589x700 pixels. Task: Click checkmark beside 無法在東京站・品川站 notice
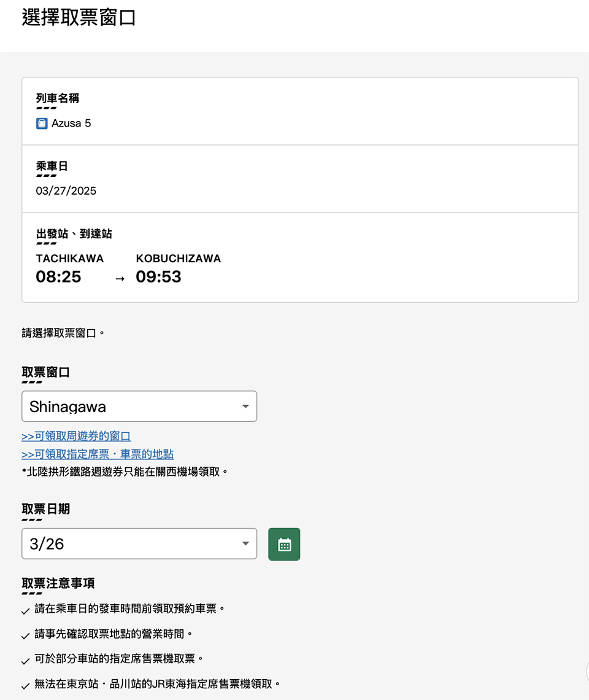point(25,686)
